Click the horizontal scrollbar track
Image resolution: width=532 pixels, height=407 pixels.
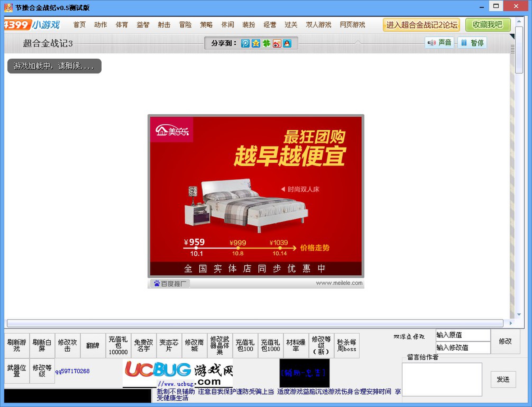255,323
